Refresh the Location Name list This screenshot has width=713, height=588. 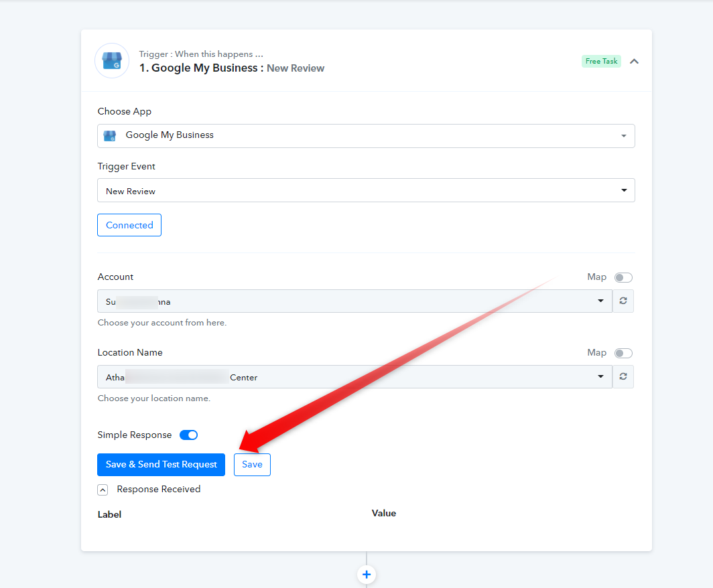623,376
